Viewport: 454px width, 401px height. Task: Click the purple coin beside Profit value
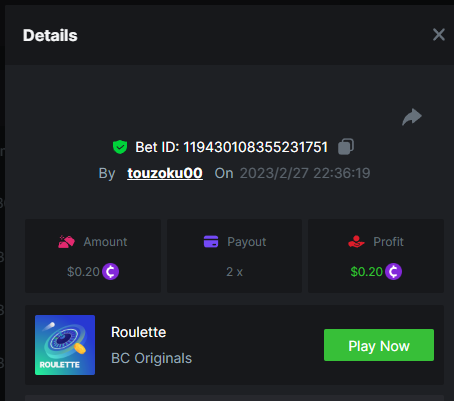click(x=393, y=272)
